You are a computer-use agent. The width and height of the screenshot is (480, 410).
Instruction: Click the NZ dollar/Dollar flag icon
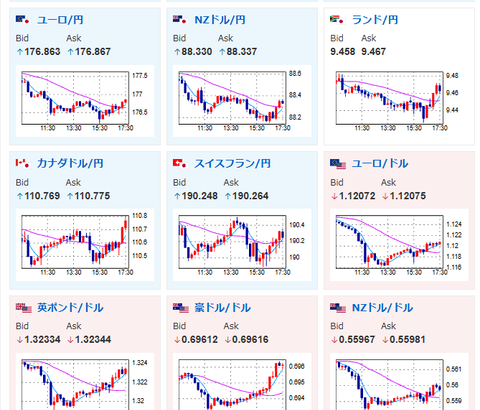(338, 308)
